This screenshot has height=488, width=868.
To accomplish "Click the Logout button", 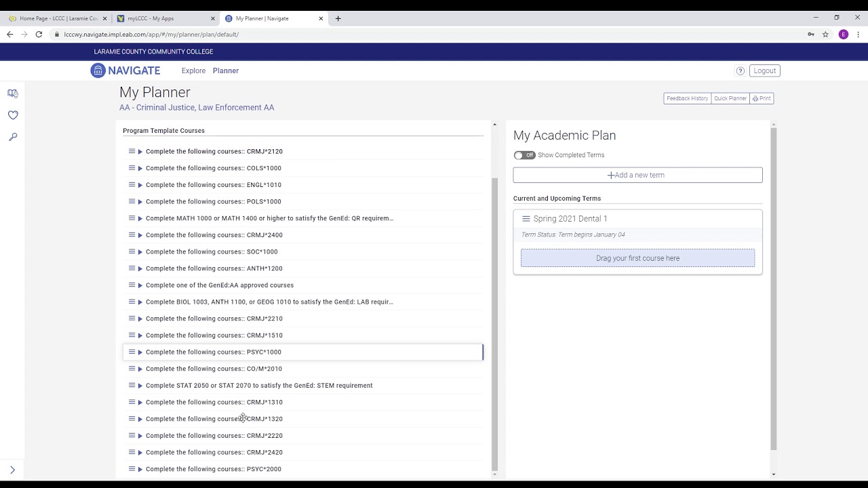I will [x=764, y=70].
